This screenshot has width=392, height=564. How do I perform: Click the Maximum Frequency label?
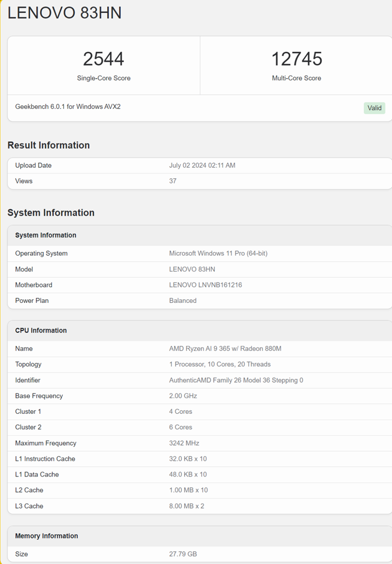45,443
